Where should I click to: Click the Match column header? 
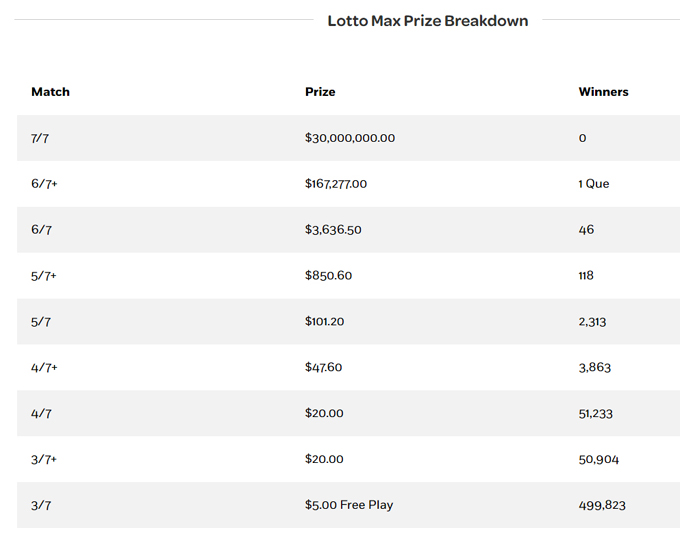pyautogui.click(x=51, y=92)
